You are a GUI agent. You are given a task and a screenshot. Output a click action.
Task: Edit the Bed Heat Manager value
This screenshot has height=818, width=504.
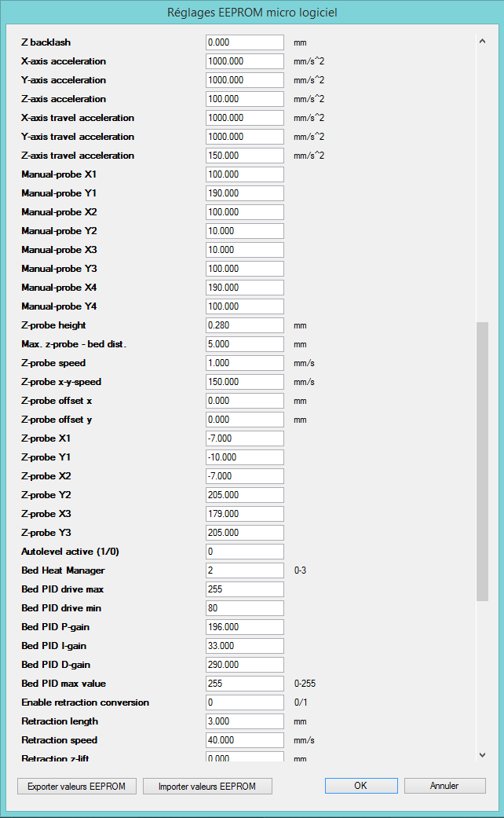(x=244, y=570)
